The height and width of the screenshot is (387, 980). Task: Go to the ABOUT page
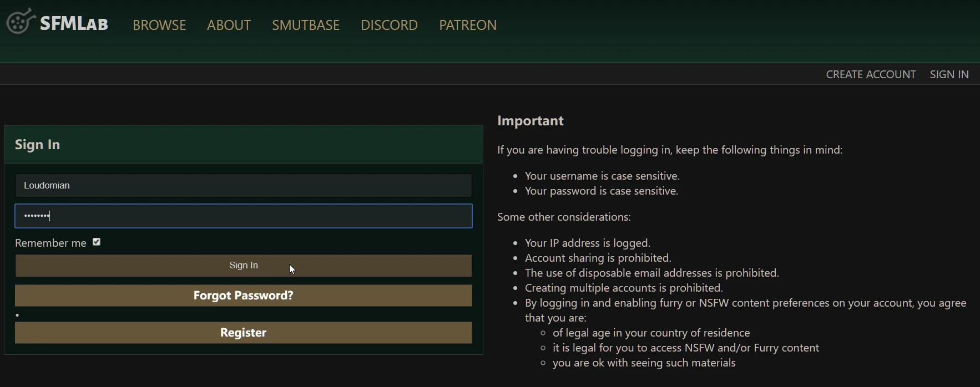tap(229, 25)
